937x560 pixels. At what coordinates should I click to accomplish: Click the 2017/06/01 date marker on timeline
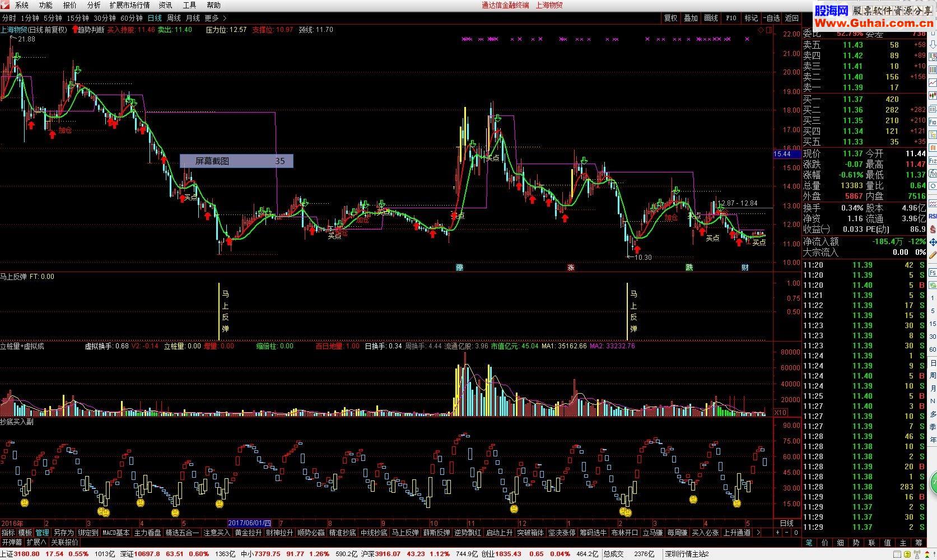(x=249, y=523)
